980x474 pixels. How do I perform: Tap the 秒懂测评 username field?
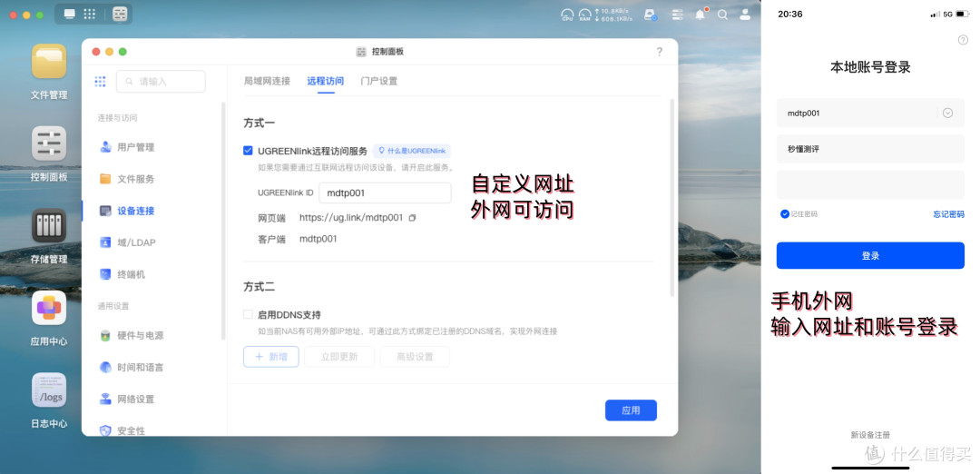coord(870,150)
